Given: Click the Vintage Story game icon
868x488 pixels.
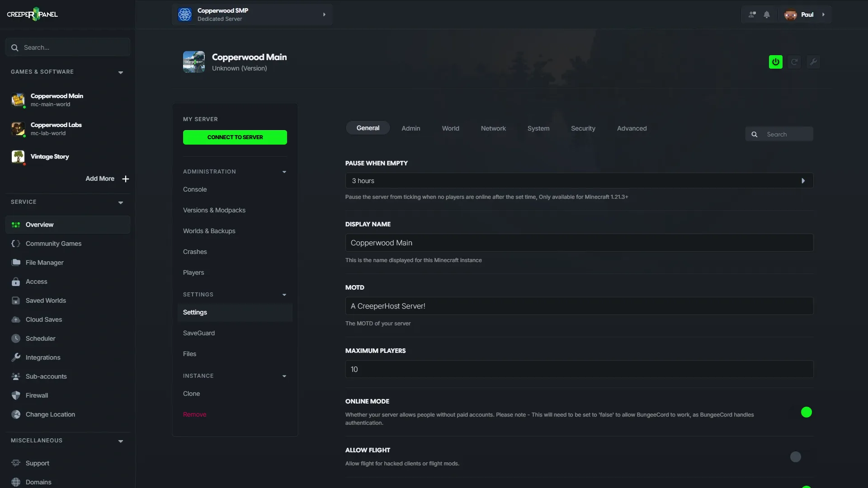Looking at the screenshot, I should coord(18,157).
